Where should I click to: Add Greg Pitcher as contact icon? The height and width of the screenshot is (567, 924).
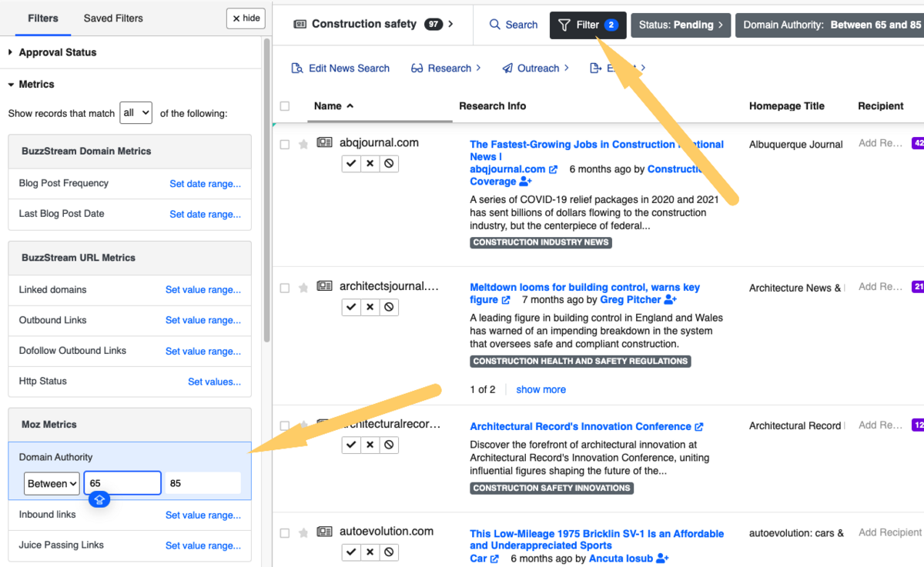(670, 300)
